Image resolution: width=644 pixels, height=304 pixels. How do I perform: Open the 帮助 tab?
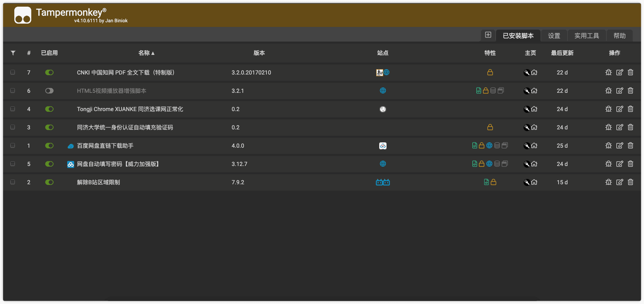pyautogui.click(x=620, y=36)
